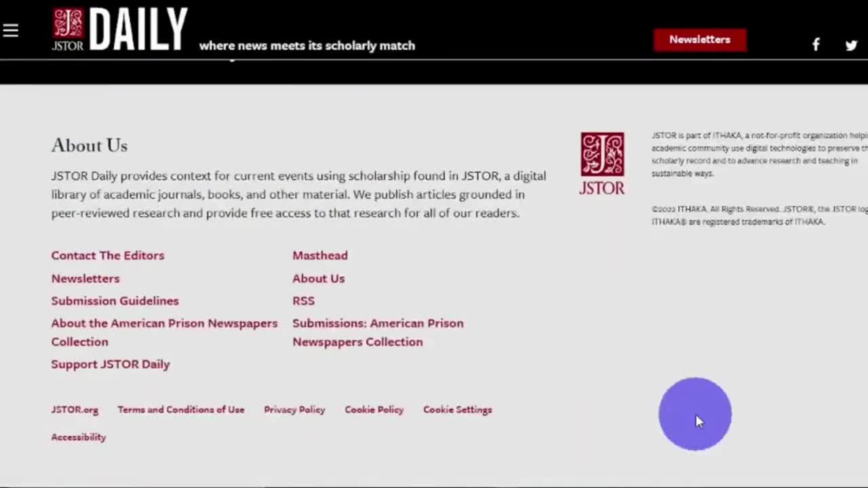
Task: Click the tagline 'where news meets its scholarly match'
Action: (307, 45)
